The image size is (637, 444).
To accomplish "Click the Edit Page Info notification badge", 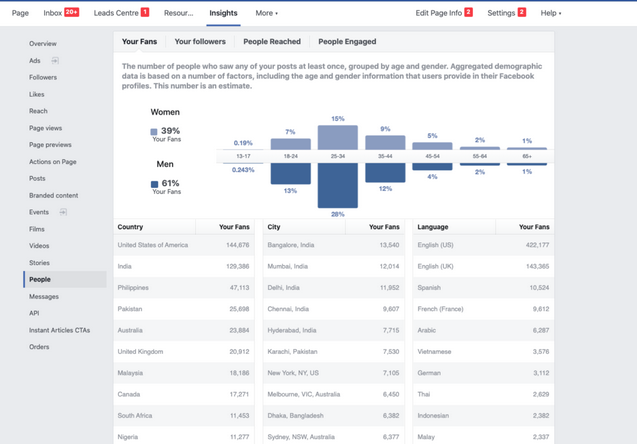I will pos(468,12).
